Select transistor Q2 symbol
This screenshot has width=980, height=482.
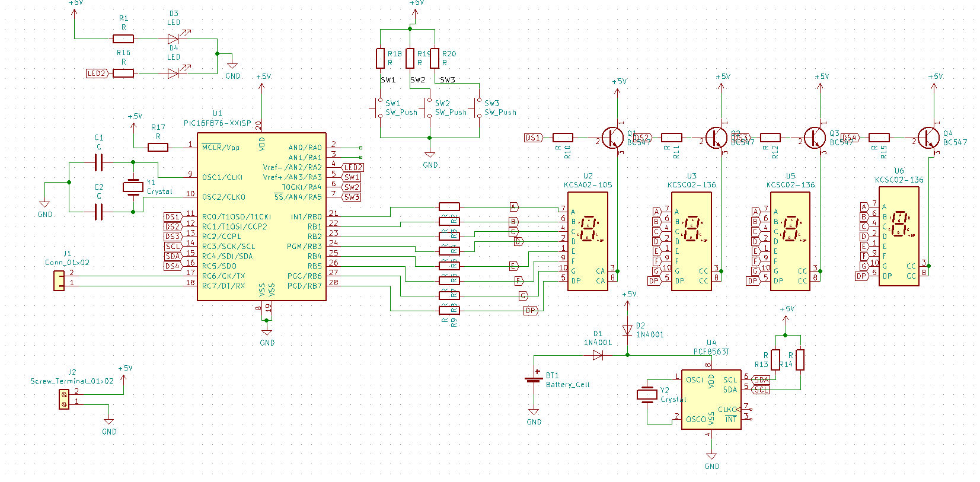716,138
